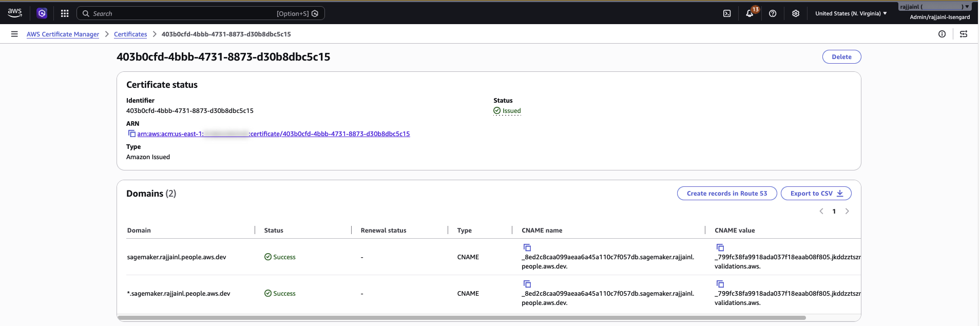Open the settings gear in the top bar
The height and width of the screenshot is (326, 980).
(x=796, y=13)
